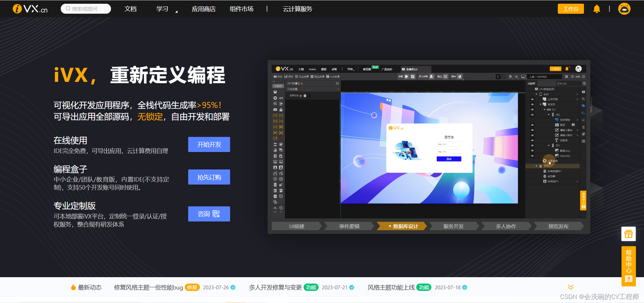644x303 pixels.
Task: Open the 文档 menu item
Action: tap(130, 9)
